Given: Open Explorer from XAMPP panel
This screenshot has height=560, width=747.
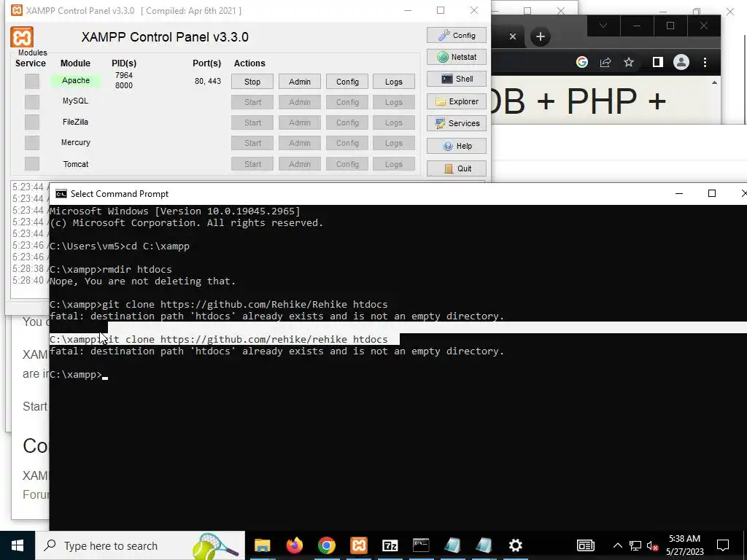Looking at the screenshot, I should click(457, 101).
